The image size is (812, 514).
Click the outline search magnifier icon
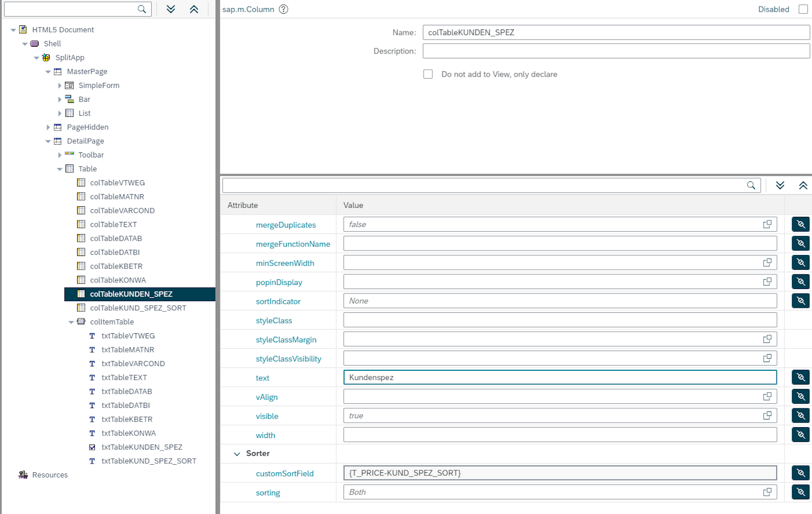142,9
